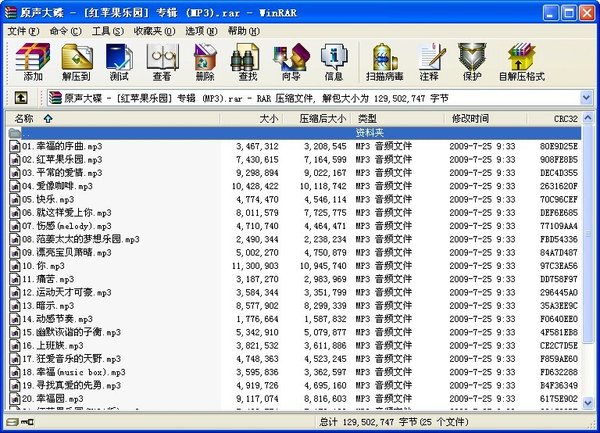Open the 选项(N) menu
Screen dimensions: 600x433
coord(201,31)
